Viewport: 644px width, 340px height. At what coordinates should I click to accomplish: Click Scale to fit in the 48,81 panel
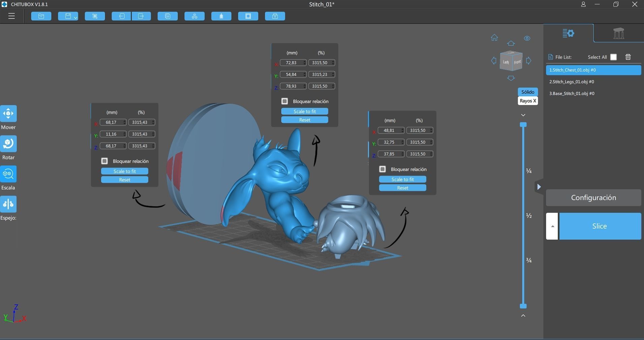pos(402,179)
